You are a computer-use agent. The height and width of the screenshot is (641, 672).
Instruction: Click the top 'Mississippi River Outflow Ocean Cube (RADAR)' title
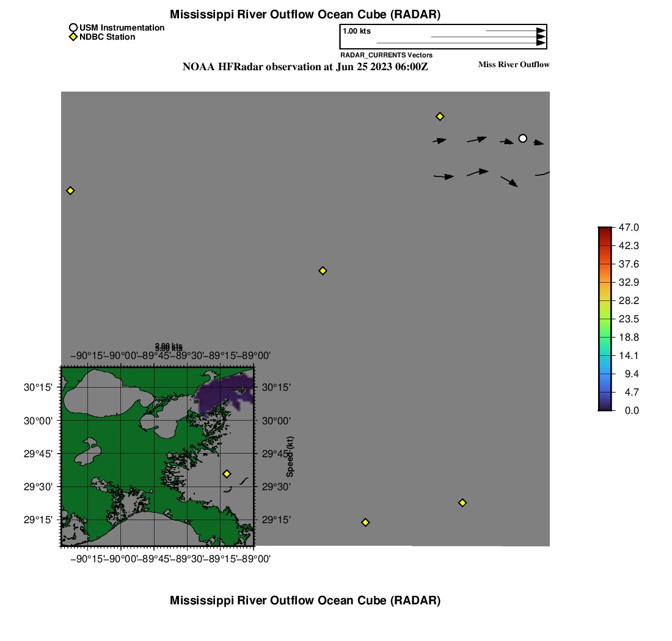305,14
